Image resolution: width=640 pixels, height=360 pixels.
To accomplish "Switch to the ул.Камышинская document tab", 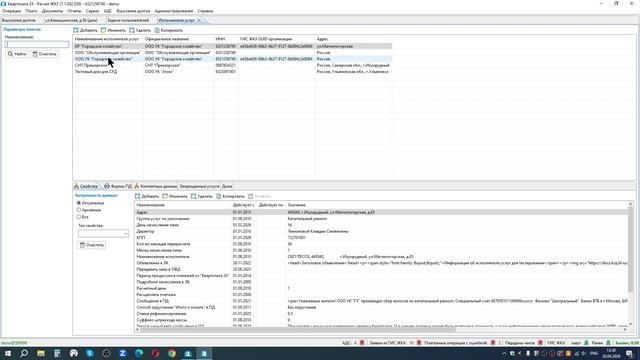I will (71, 20).
